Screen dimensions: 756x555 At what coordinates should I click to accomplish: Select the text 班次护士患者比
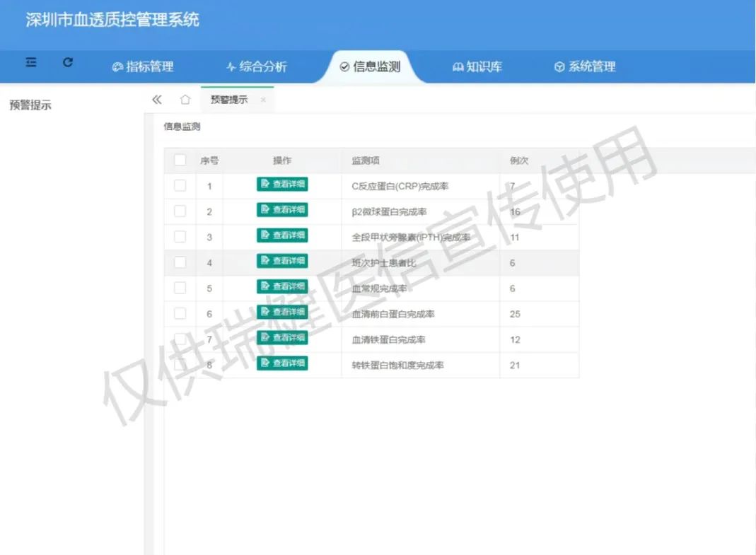tap(384, 263)
